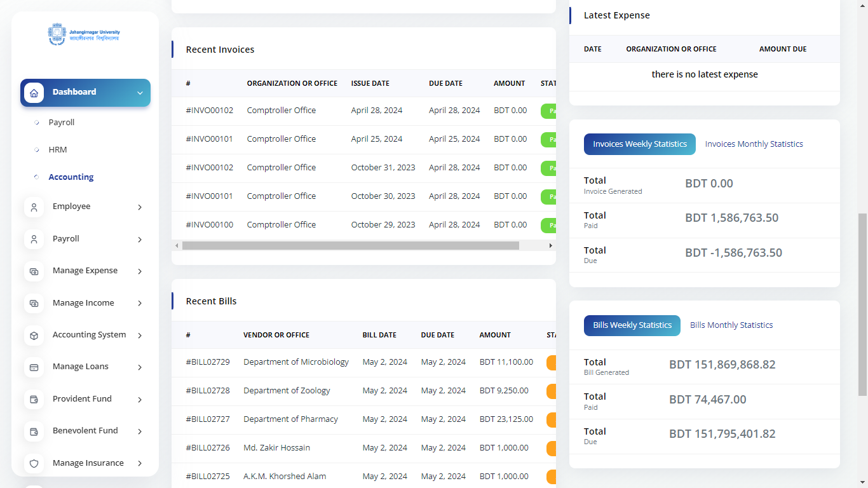Image resolution: width=868 pixels, height=488 pixels.
Task: Collapse the Dashboard menu chevron
Action: tap(140, 93)
